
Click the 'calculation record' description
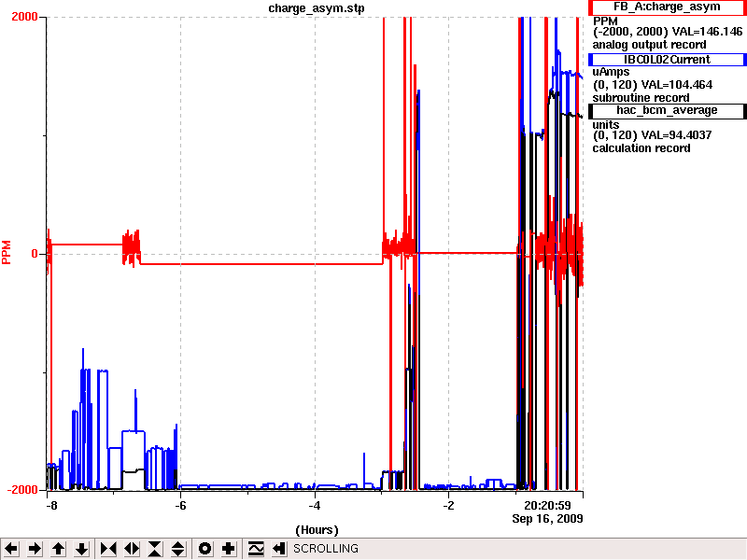tap(641, 148)
